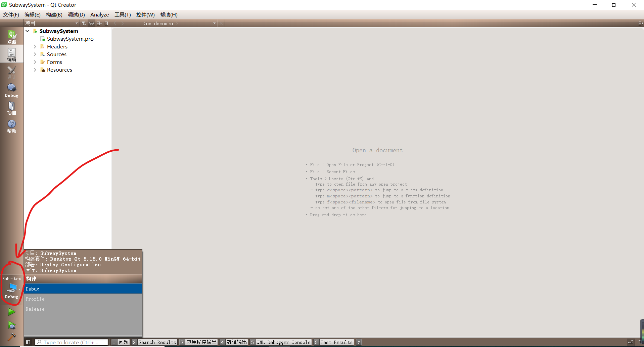
Task: Expand the Forms folder
Action: (35, 62)
